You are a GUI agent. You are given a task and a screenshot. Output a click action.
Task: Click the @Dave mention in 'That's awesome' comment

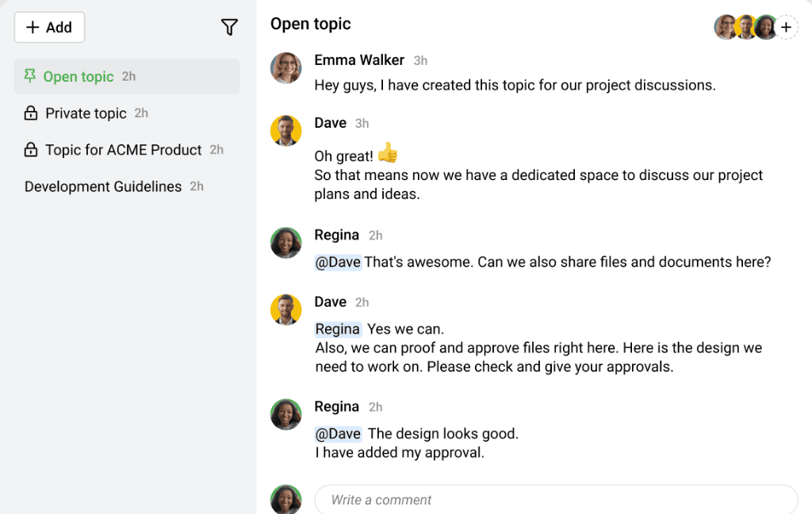click(x=338, y=263)
